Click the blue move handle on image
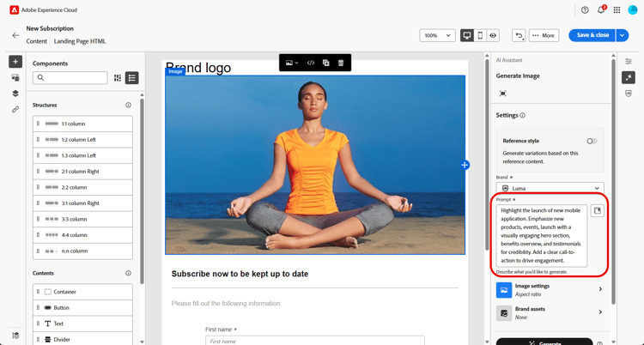The height and width of the screenshot is (345, 644). tap(465, 165)
